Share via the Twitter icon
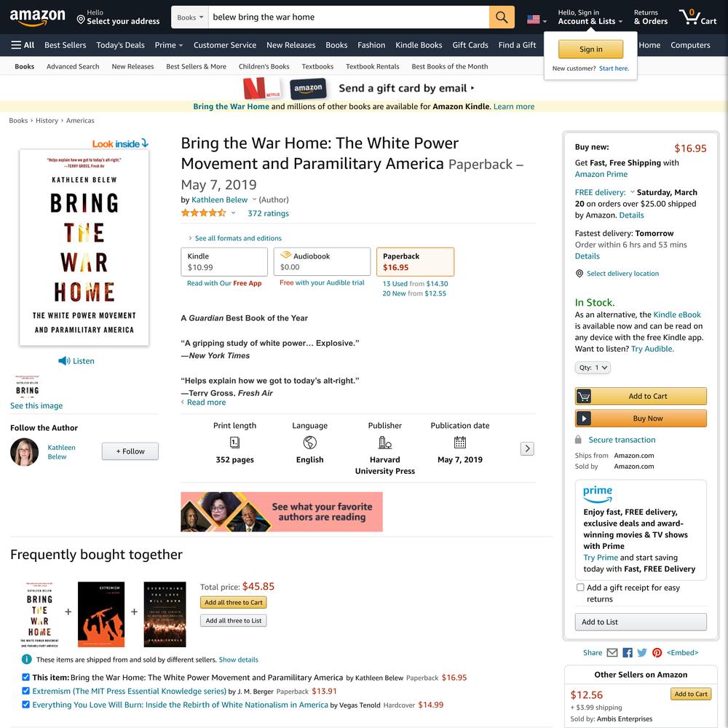 coord(642,652)
